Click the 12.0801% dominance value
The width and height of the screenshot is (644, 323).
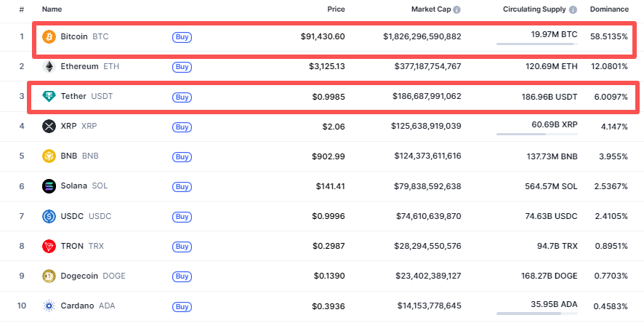[x=609, y=66]
